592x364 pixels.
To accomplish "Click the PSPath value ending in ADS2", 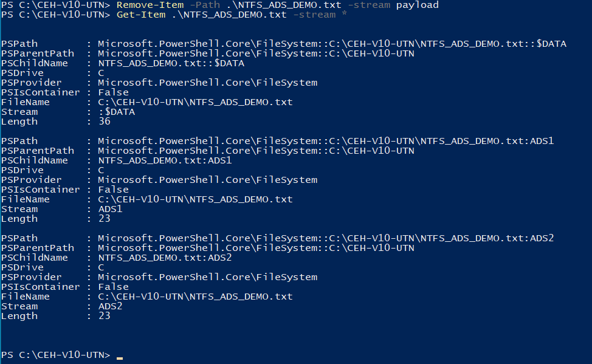I will [x=326, y=238].
